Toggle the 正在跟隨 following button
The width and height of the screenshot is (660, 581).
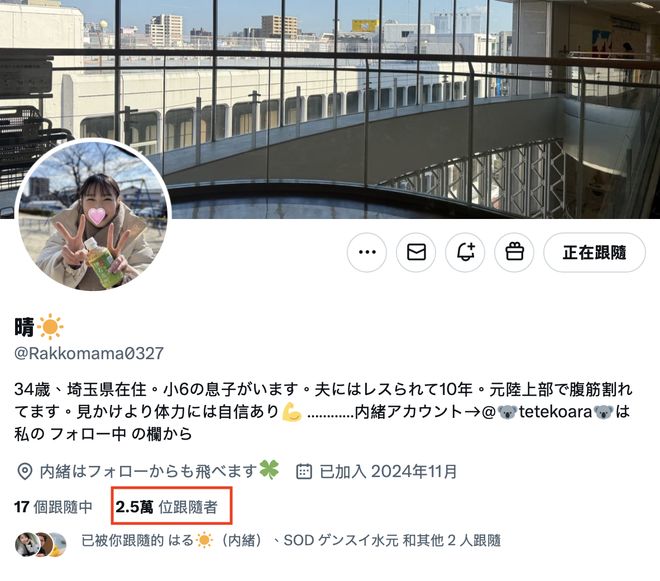[x=594, y=252]
